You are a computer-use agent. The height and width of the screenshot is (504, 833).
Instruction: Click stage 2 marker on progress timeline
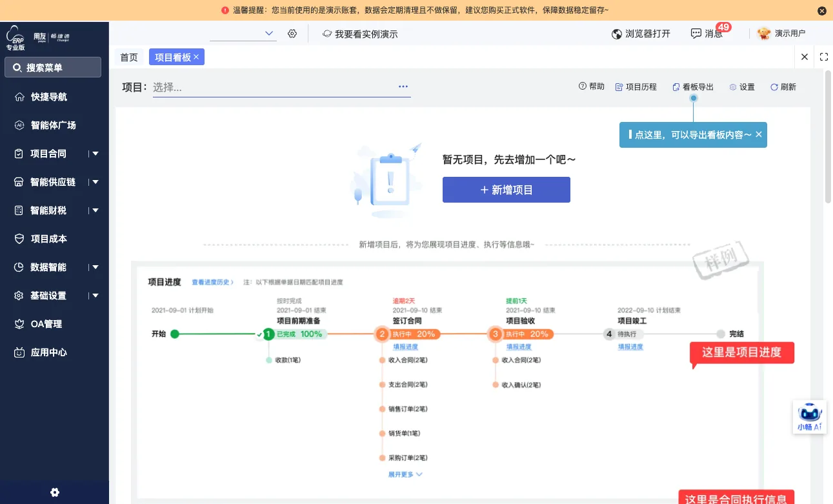click(x=382, y=334)
